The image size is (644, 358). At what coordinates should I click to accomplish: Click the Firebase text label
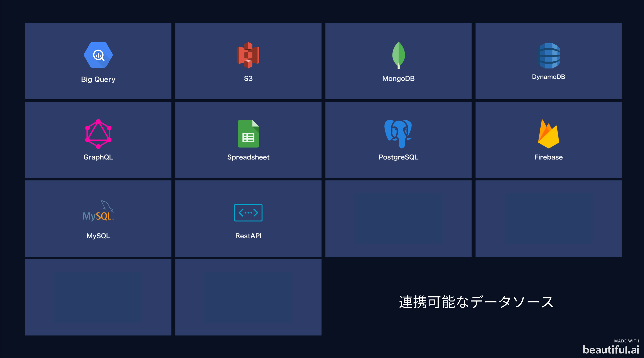[548, 157]
